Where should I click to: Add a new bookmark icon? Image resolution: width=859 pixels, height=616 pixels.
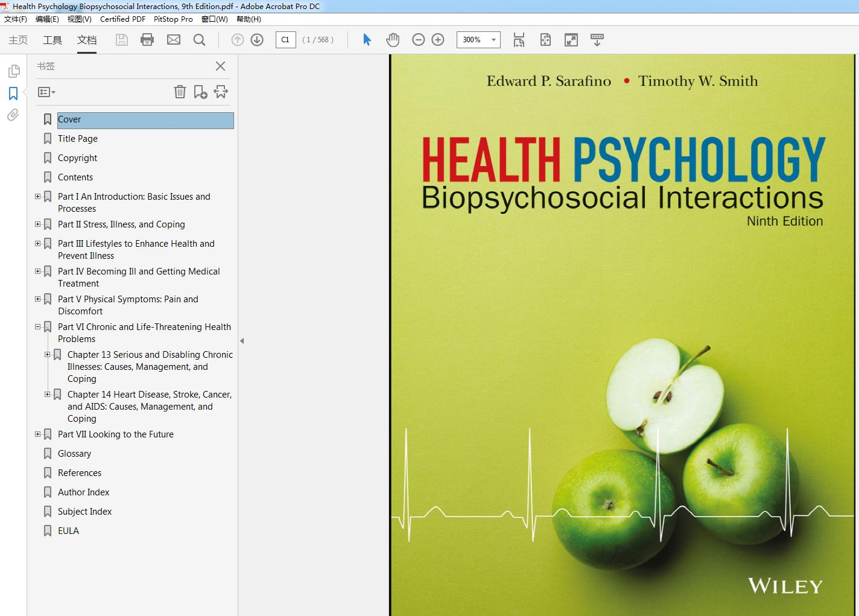(200, 92)
